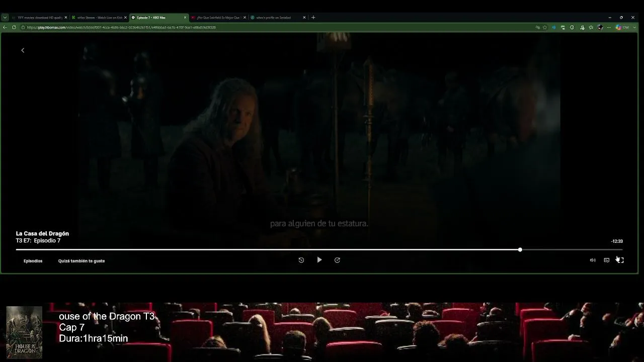Bookmark this page with the star

point(545,27)
